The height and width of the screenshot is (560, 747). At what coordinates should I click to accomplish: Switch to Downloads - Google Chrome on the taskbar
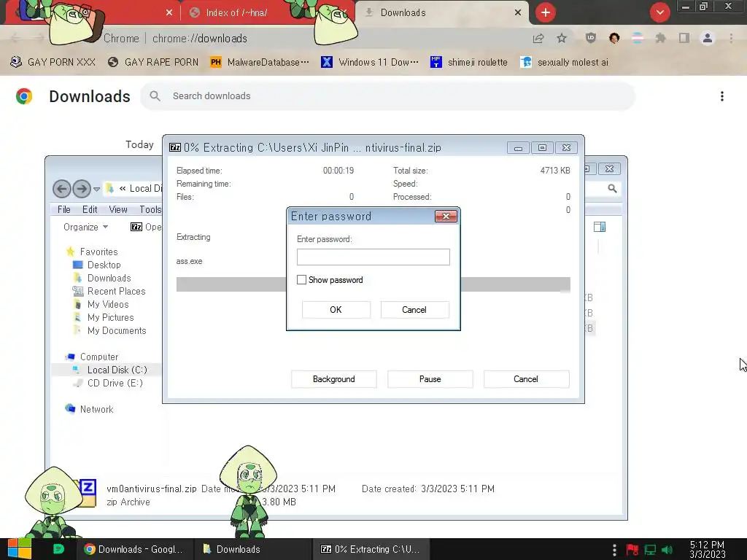click(134, 549)
